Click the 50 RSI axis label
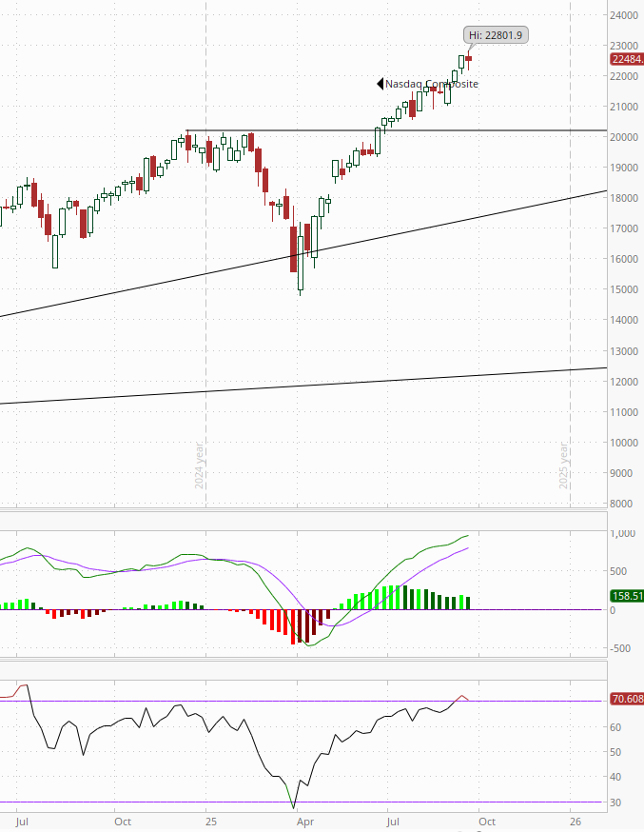 (x=615, y=752)
